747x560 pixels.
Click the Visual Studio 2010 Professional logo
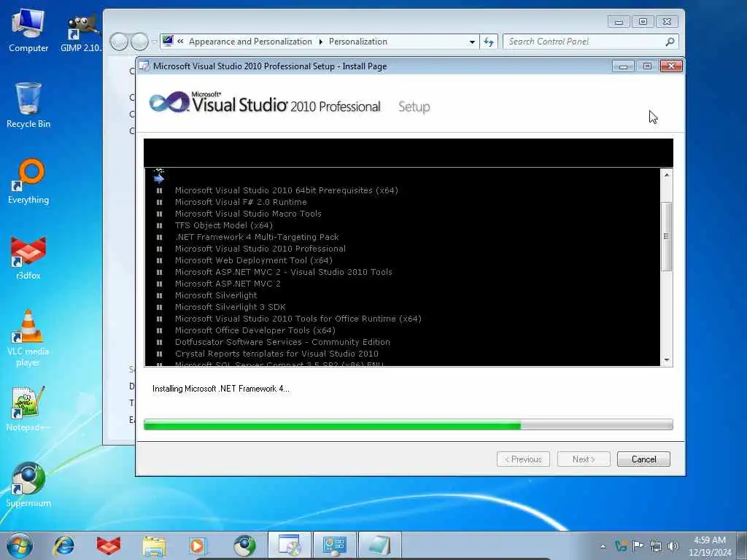tap(265, 104)
